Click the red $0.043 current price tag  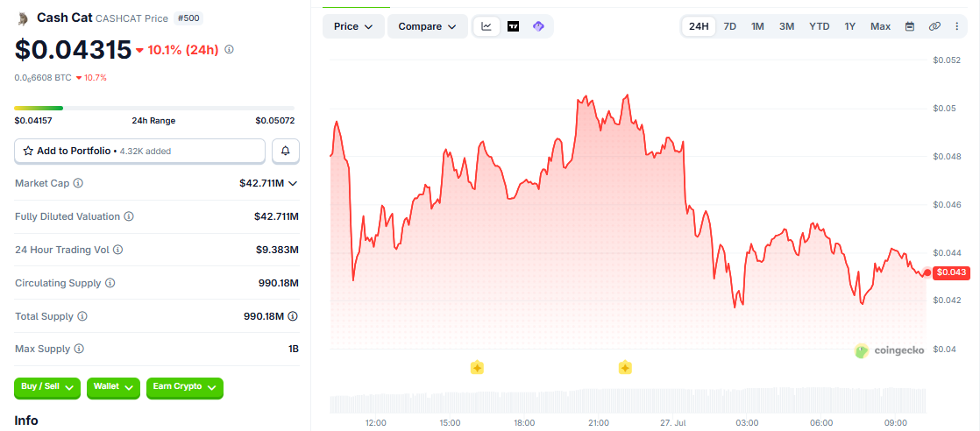tap(950, 272)
